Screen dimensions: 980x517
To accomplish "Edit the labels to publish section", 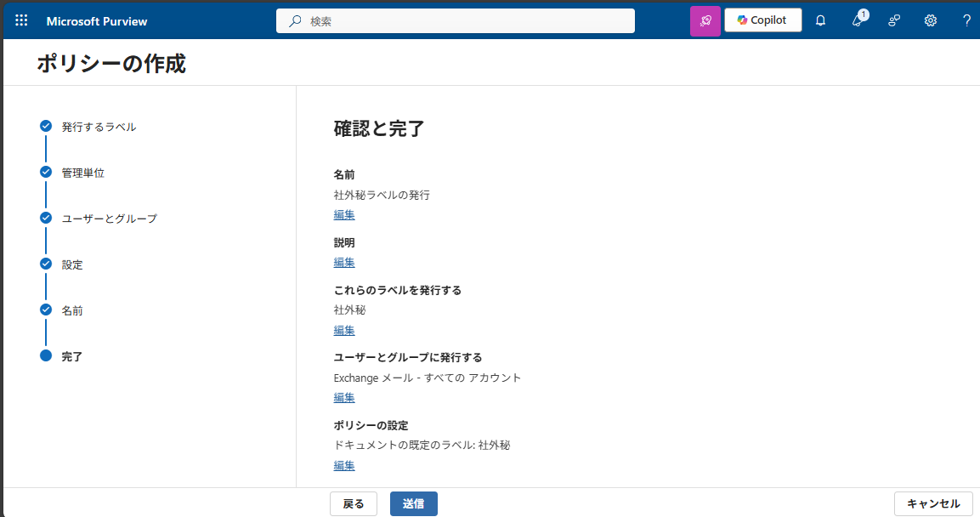I will tap(343, 330).
